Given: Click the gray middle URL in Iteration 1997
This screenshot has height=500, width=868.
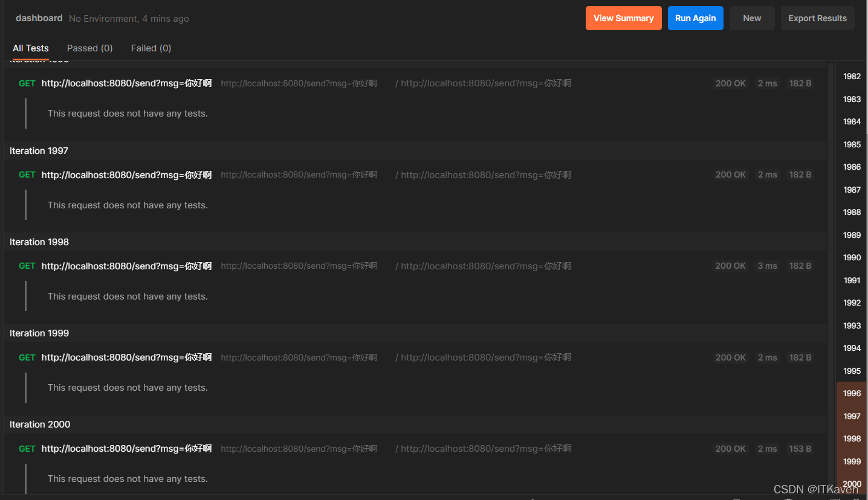Looking at the screenshot, I should click(299, 175).
